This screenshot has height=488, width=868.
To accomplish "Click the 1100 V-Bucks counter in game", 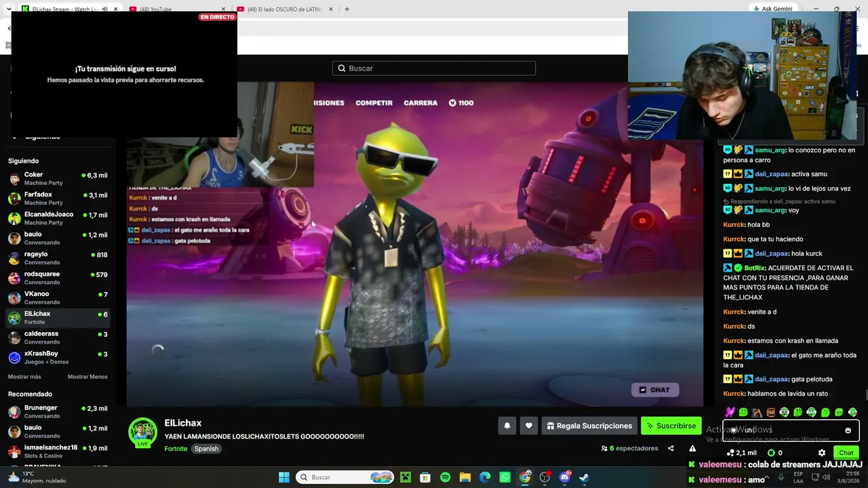I will pyautogui.click(x=461, y=103).
